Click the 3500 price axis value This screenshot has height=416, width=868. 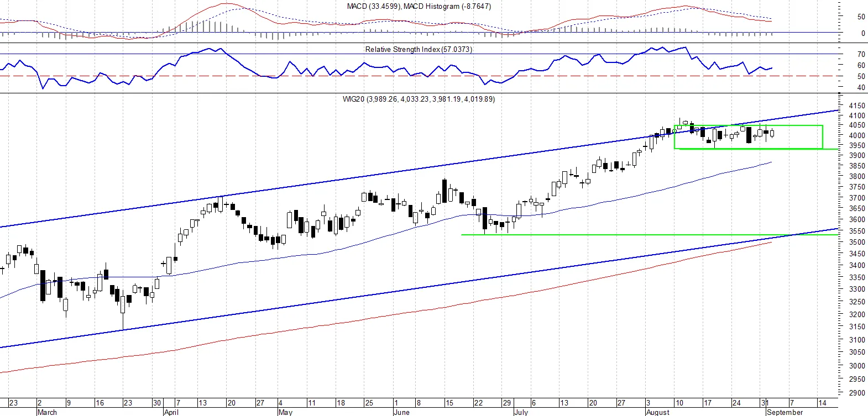857,243
